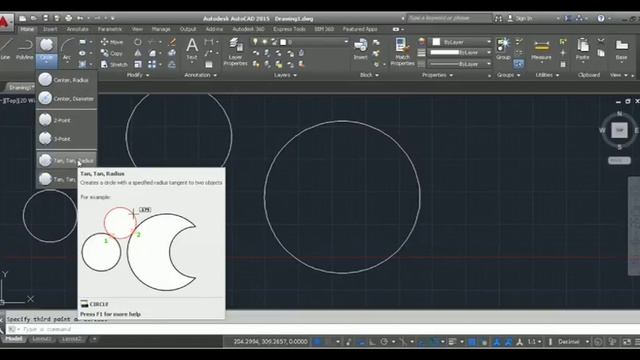Expand the Properties panel

[x=437, y=75]
